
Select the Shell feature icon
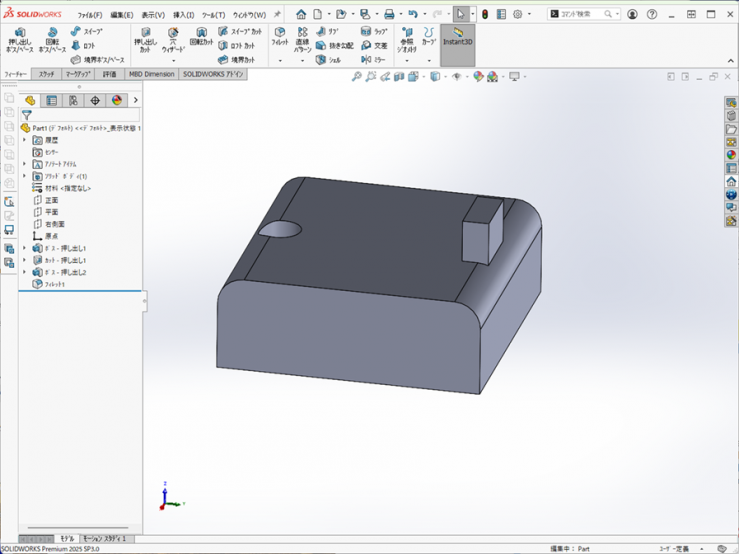click(321, 60)
